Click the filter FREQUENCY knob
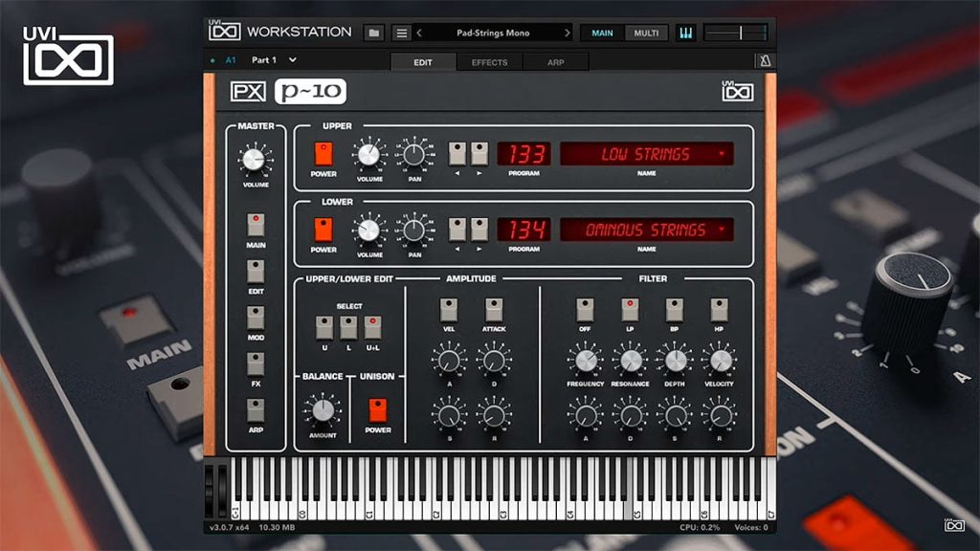Screen dimensions: 980x551 [x=585, y=361]
